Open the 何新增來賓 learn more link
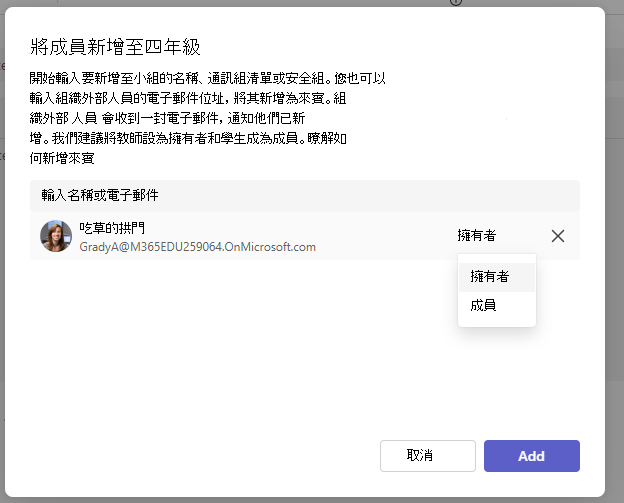Image resolution: width=624 pixels, height=503 pixels. [x=62, y=158]
